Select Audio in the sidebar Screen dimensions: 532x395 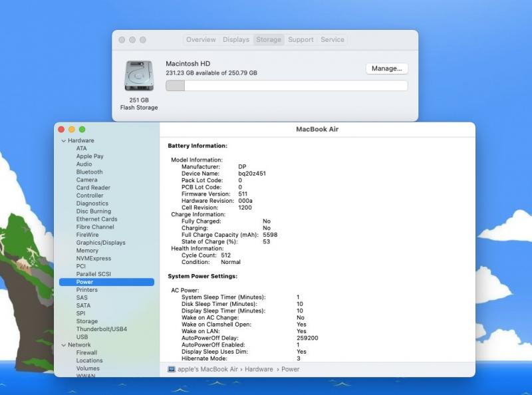[84, 164]
